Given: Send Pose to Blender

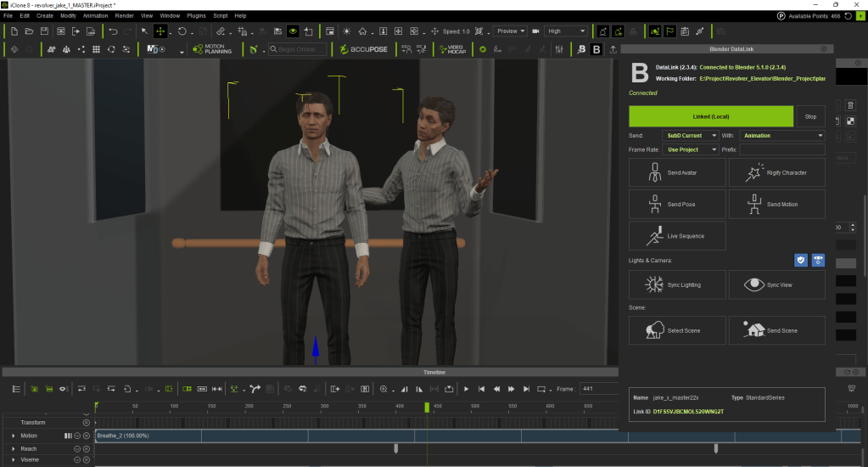Looking at the screenshot, I should (677, 205).
